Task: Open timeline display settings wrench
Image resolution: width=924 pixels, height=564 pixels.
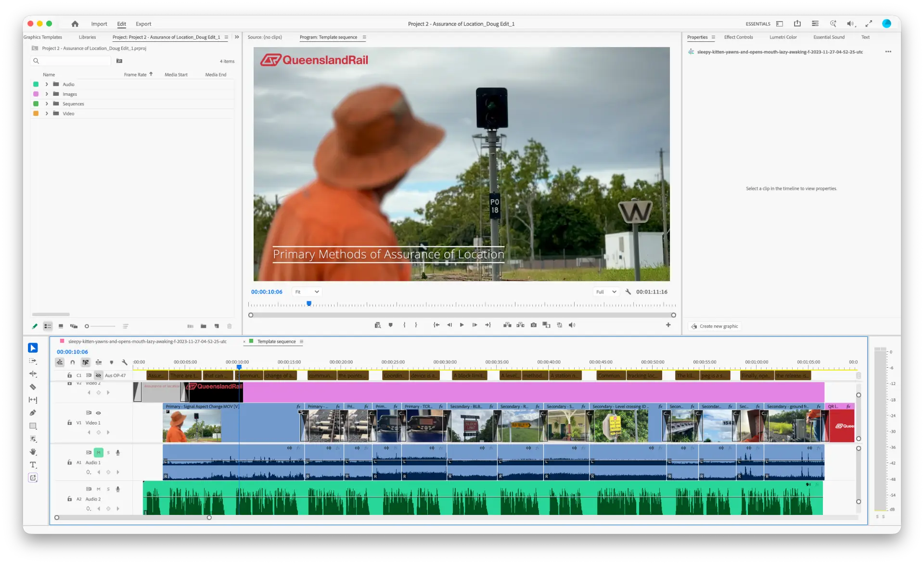Action: click(124, 362)
